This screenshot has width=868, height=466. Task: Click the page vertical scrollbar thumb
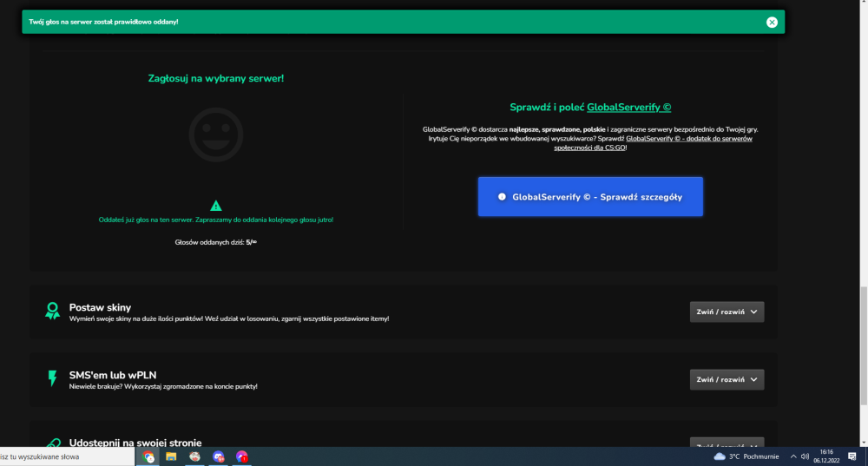tap(864, 346)
